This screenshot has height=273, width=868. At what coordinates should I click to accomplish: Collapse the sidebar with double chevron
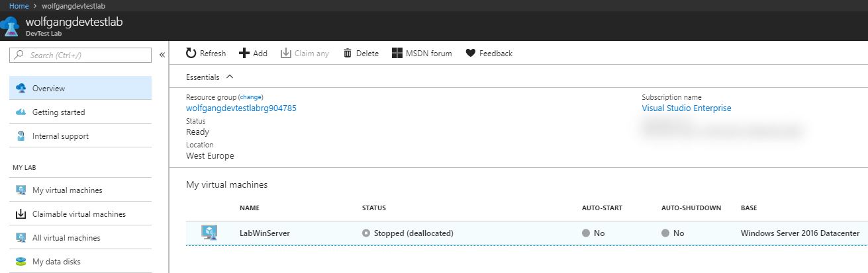click(162, 55)
